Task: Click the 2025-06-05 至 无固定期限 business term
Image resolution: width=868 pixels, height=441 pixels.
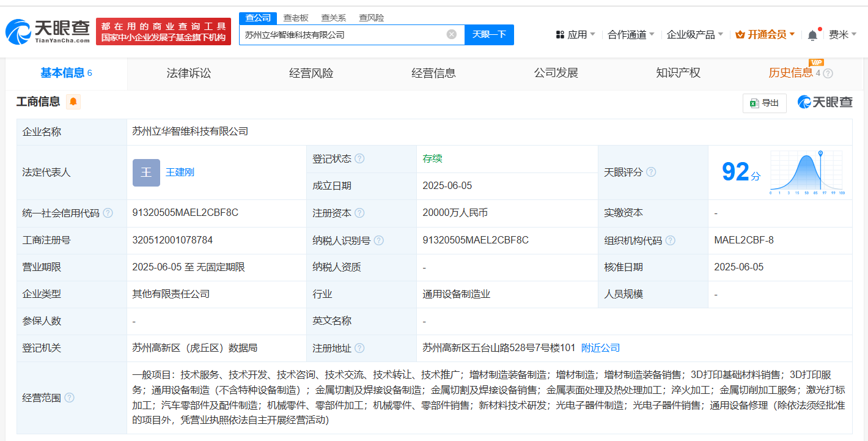Action: click(189, 267)
